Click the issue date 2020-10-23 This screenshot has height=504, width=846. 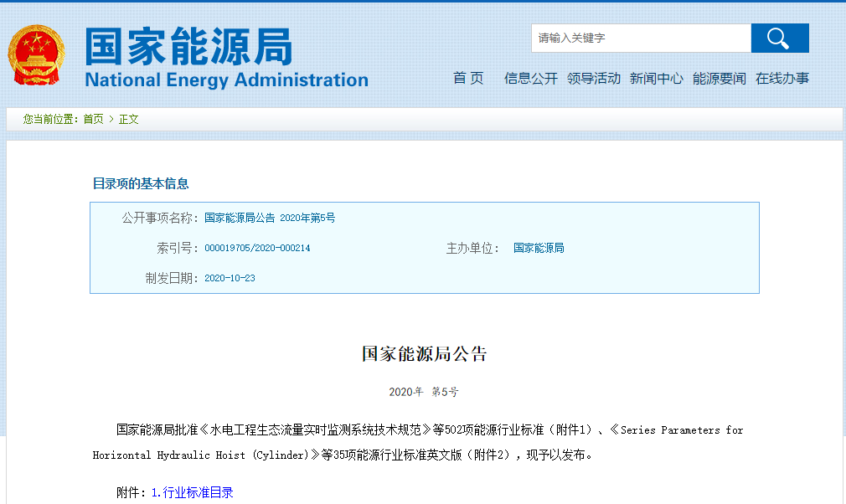tap(230, 278)
